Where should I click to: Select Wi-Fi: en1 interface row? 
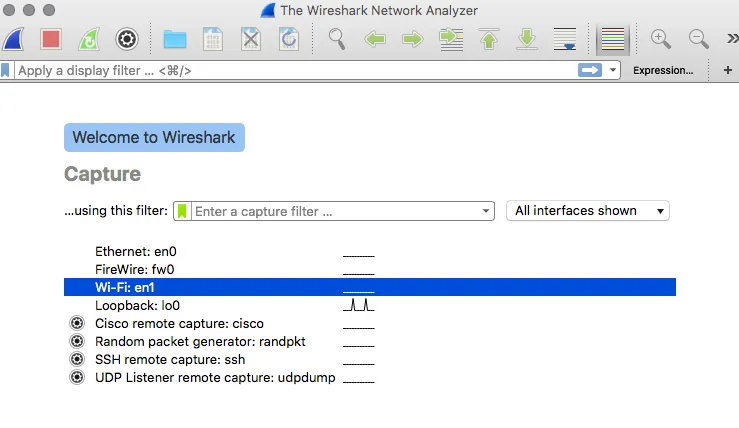tap(370, 287)
